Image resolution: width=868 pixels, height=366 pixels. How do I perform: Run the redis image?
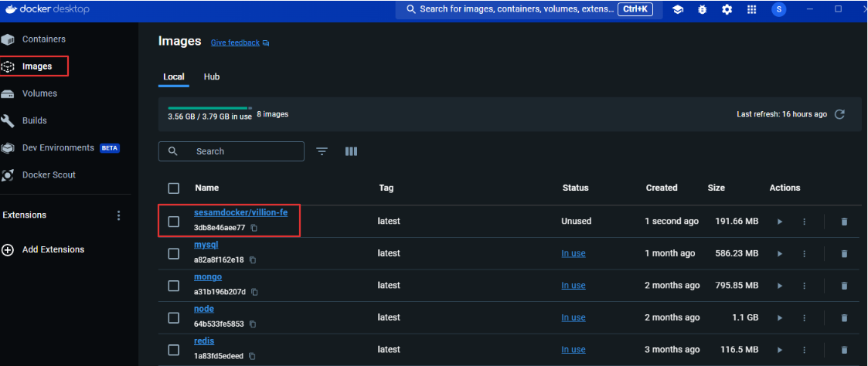pos(780,350)
